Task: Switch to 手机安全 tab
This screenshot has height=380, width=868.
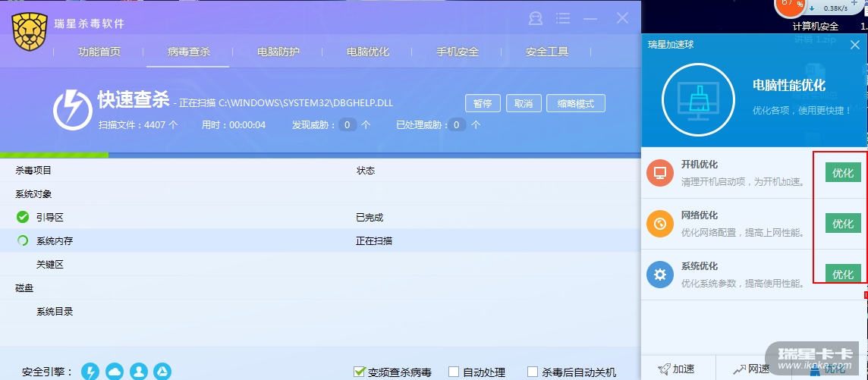Action: click(x=458, y=52)
